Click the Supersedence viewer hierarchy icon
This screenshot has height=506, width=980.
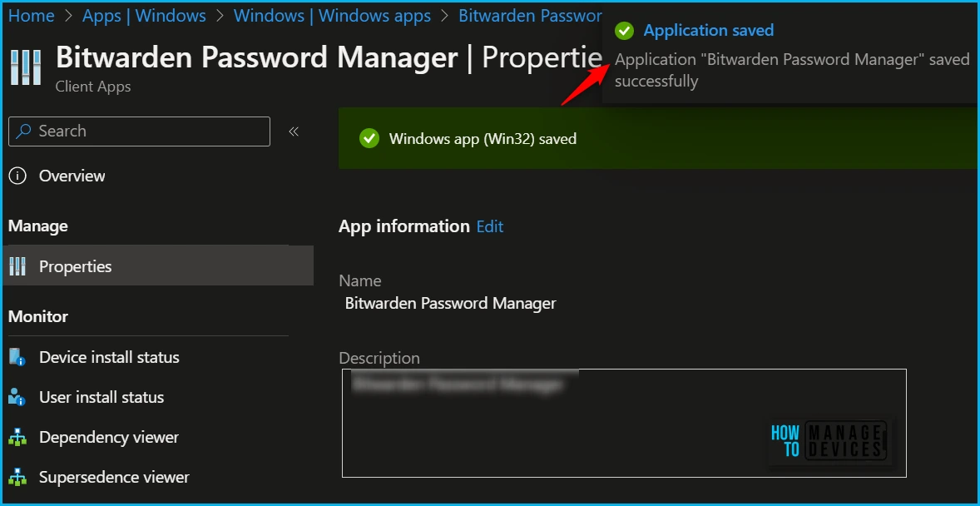[x=17, y=477]
